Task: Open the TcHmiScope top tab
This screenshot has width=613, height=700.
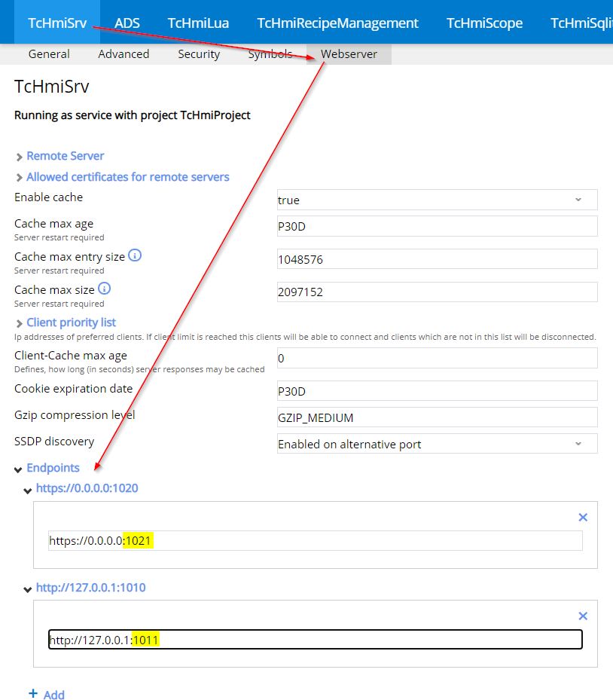Action: pos(484,23)
